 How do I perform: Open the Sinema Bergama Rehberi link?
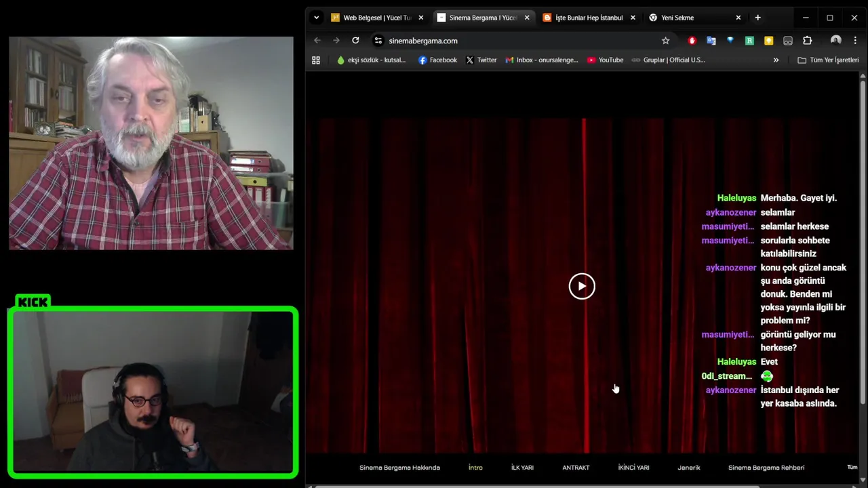(x=766, y=468)
